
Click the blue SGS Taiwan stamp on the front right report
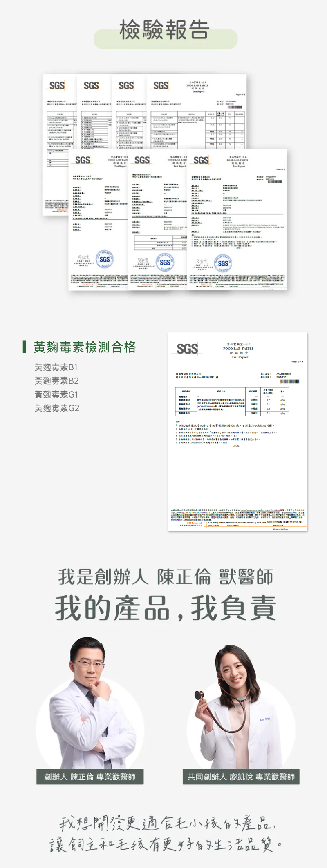coord(223,263)
